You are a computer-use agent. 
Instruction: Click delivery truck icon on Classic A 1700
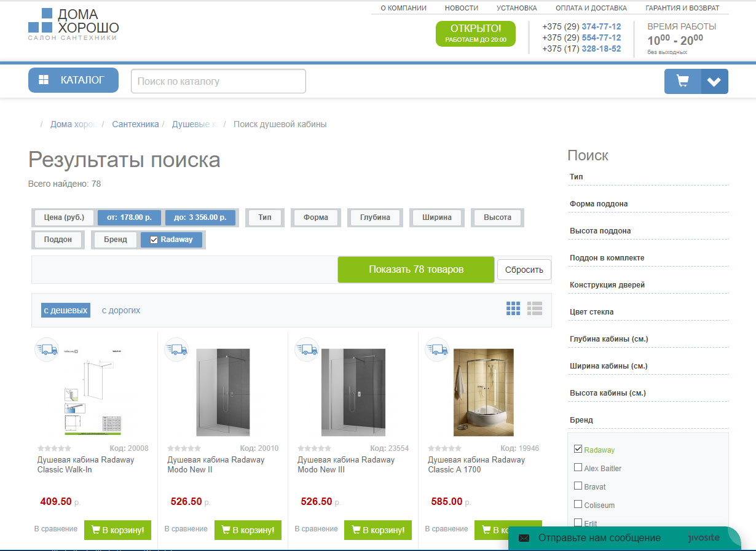tap(438, 350)
